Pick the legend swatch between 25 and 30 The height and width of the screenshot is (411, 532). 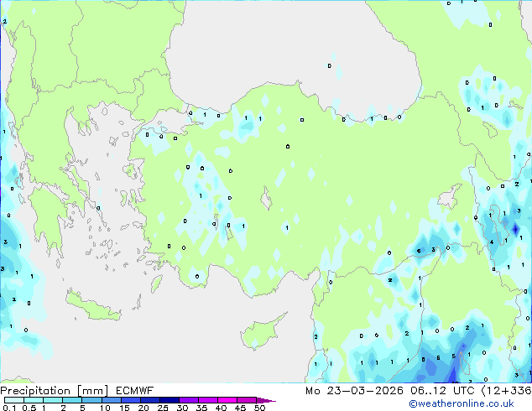(x=170, y=400)
